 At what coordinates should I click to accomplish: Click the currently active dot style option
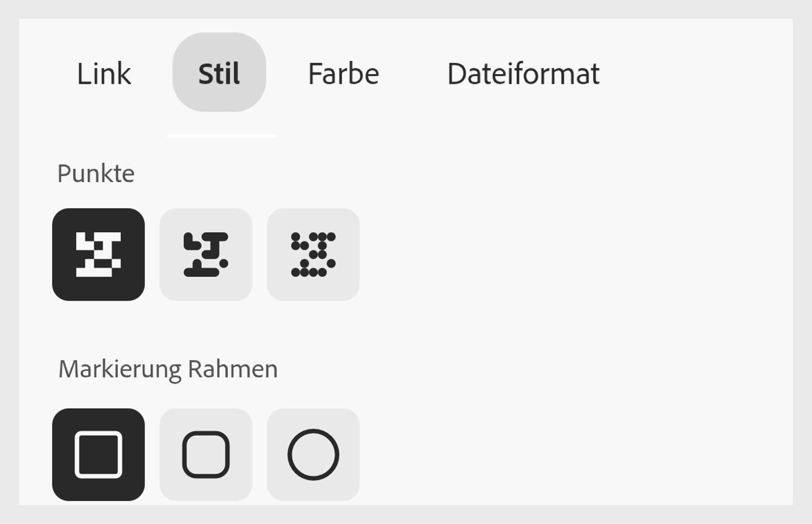tap(99, 253)
